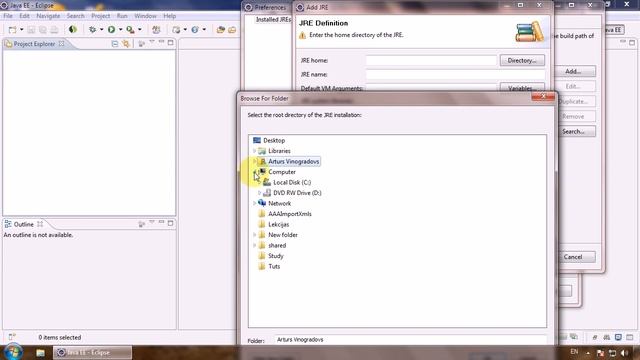Focus the JRE home input field
Viewport: 640px width, 360px height.
(x=431, y=60)
